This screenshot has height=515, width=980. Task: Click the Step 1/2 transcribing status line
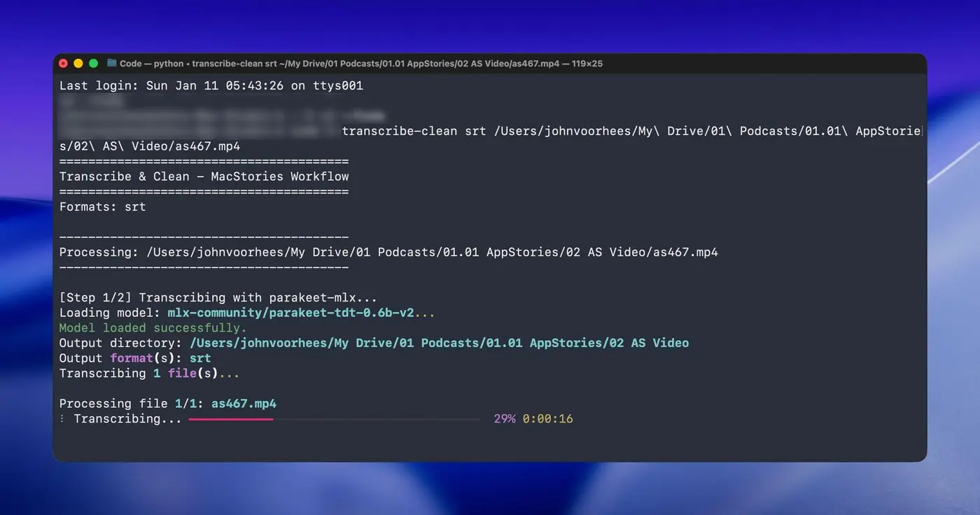(217, 297)
